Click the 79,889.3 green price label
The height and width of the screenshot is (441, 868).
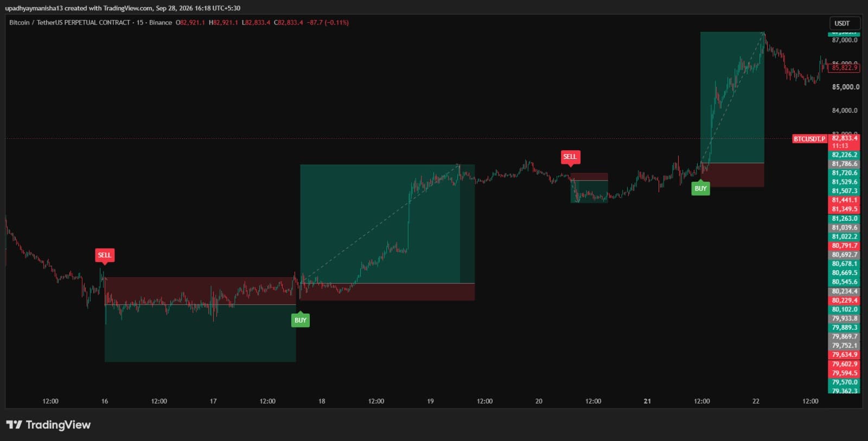(x=845, y=327)
